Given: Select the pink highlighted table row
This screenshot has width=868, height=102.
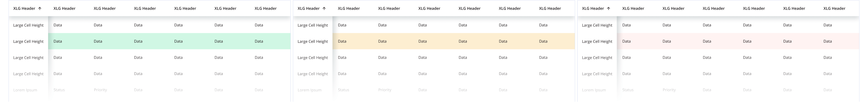Looking at the screenshot, I should point(738,41).
